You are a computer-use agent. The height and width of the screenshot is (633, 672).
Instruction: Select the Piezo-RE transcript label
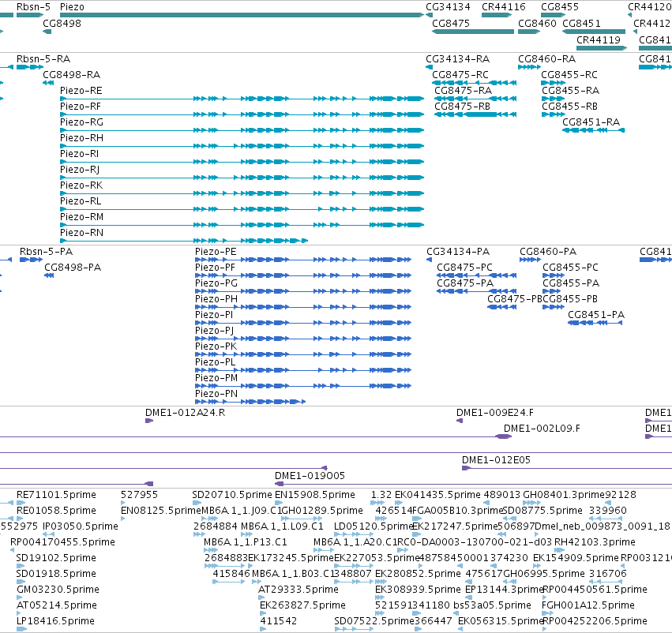81,90
